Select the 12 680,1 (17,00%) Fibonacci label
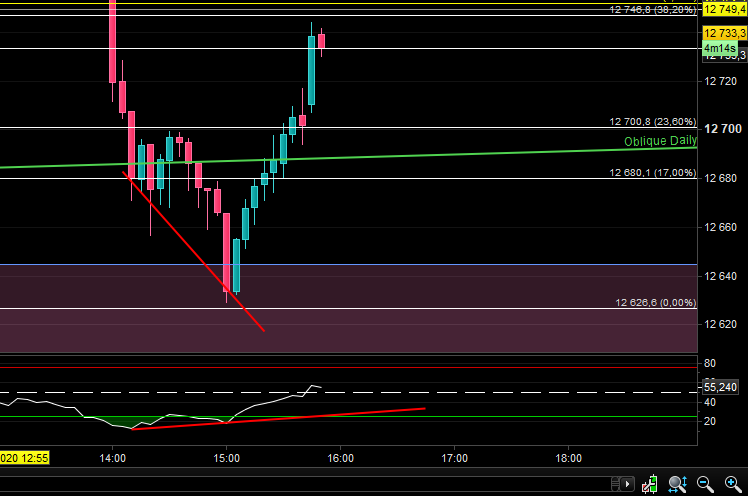 tap(653, 173)
